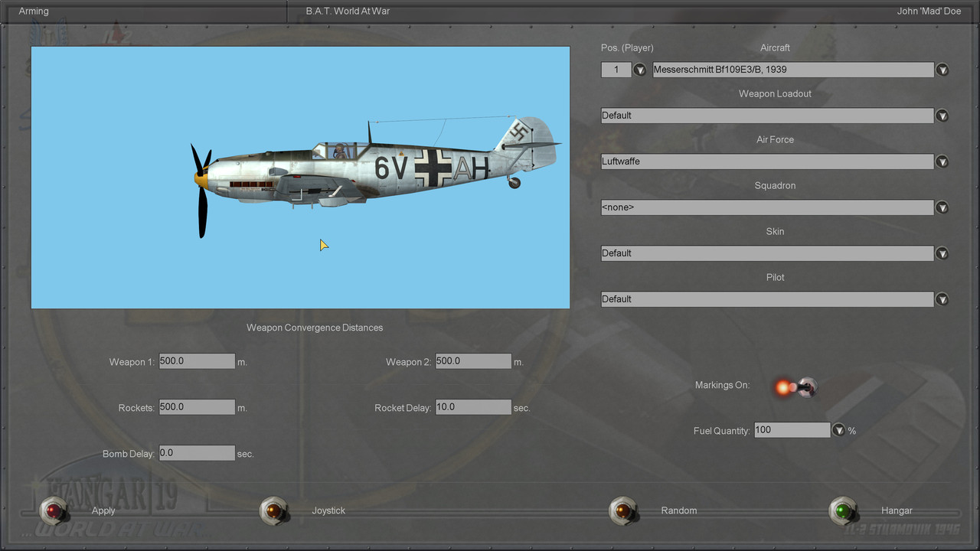The width and height of the screenshot is (980, 551).
Task: Click the Luftwaffe air force field
Action: (767, 161)
